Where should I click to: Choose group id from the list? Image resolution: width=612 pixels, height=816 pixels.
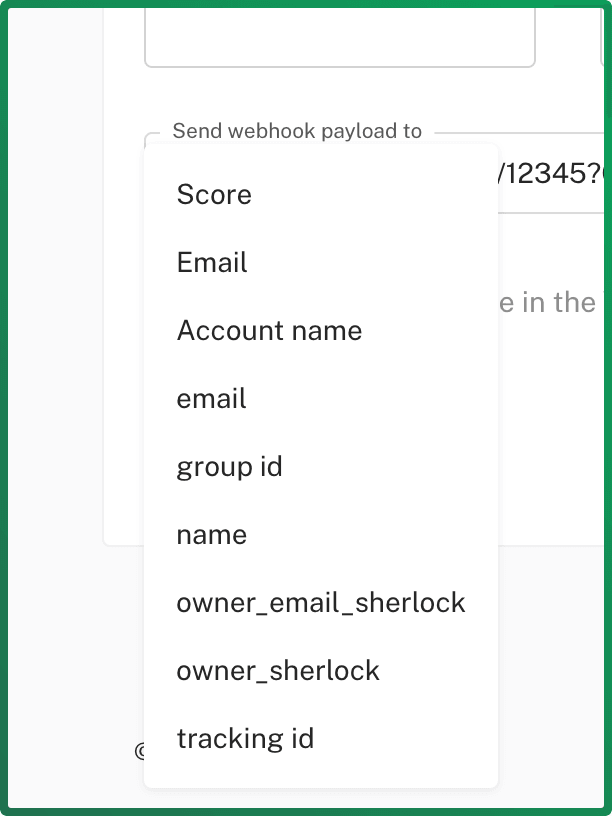321,467
